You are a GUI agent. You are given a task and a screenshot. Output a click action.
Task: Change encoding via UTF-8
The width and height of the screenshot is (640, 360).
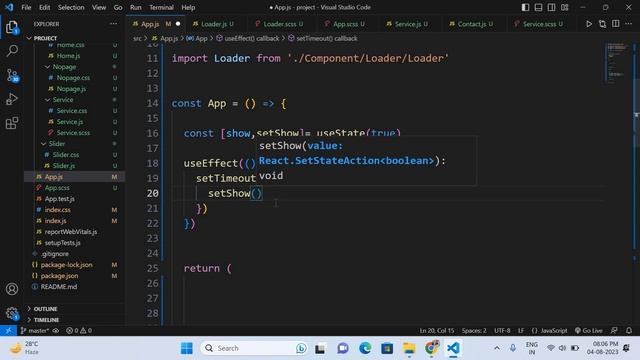click(502, 331)
